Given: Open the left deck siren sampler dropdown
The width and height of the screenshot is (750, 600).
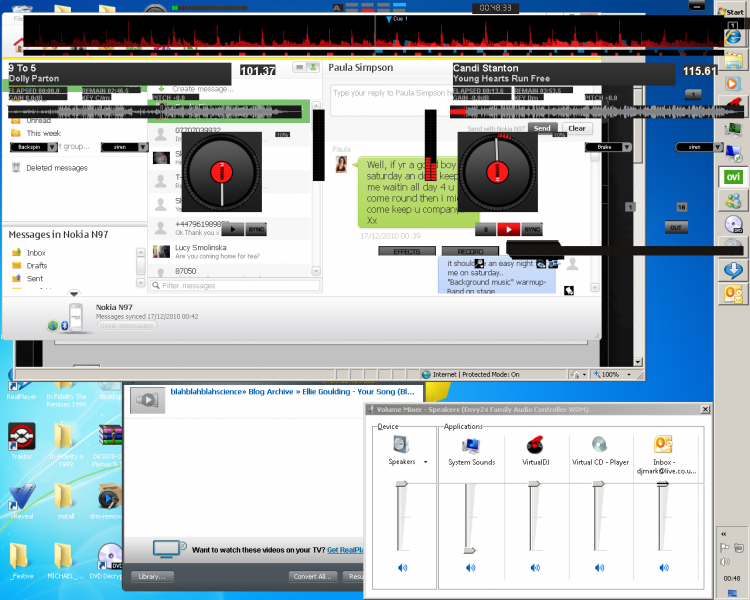Looking at the screenshot, I should coord(124,147).
